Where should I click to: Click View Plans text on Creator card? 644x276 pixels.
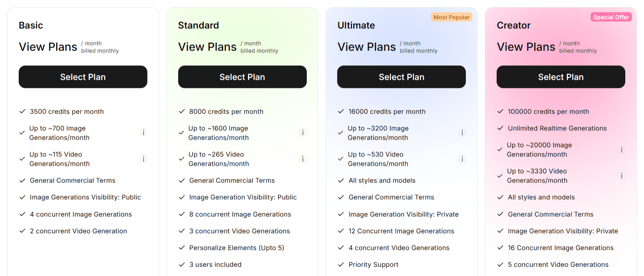pos(526,47)
